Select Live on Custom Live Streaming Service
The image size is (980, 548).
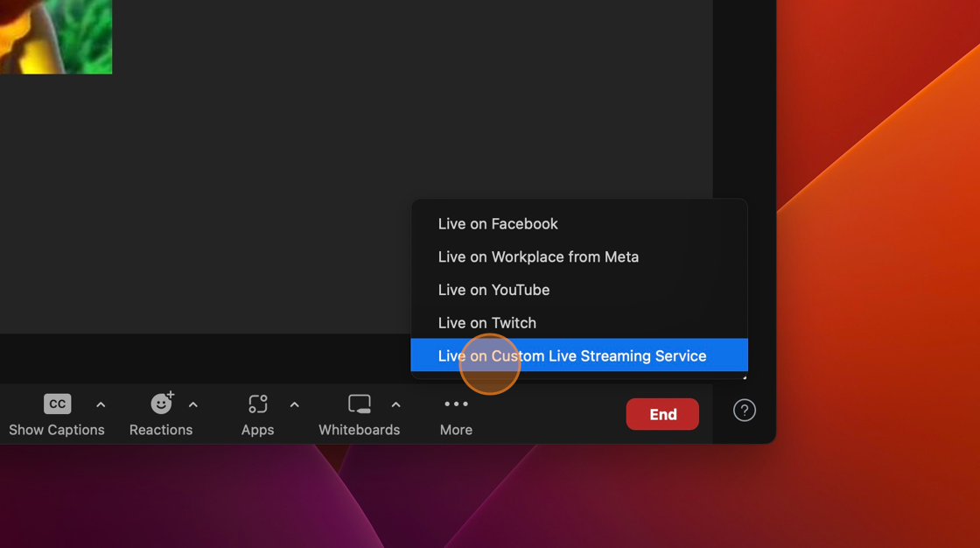(578, 355)
